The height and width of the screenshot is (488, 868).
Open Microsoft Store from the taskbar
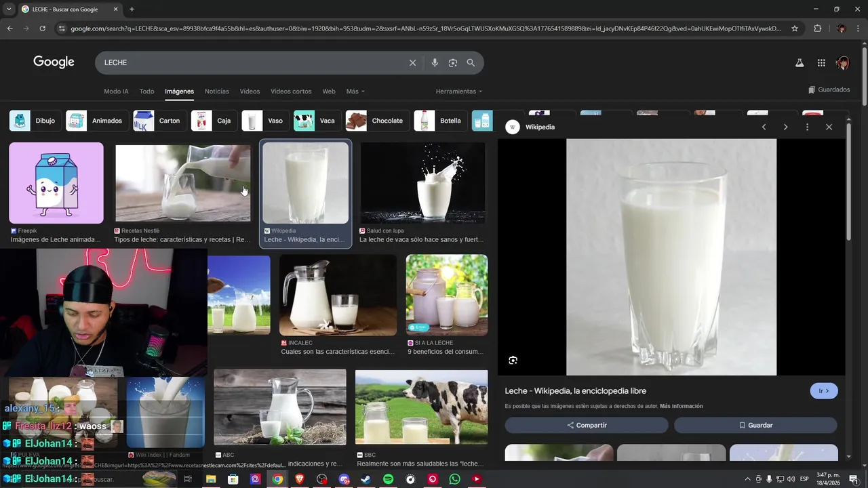[233, 479]
